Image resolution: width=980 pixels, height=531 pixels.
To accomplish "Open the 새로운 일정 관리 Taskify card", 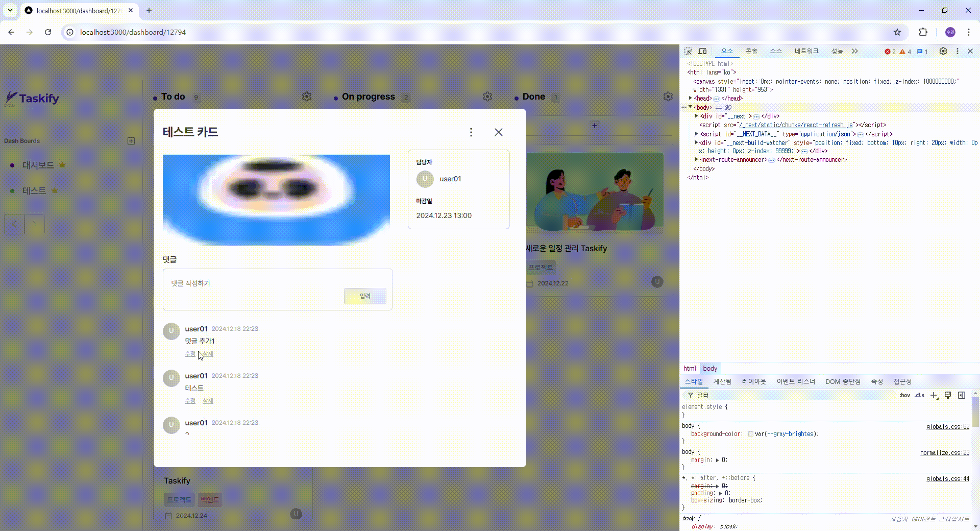I will [x=595, y=220].
